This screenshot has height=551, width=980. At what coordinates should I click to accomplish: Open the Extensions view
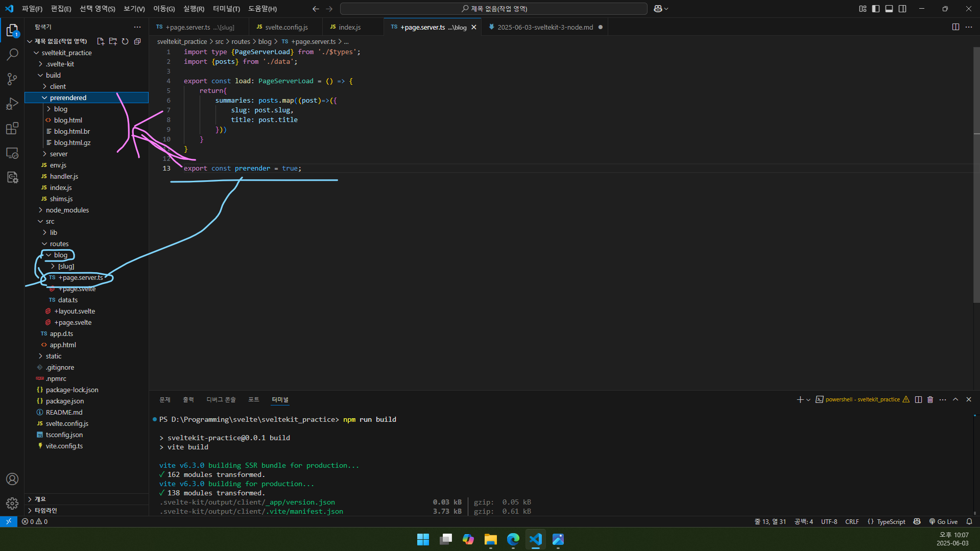click(x=12, y=128)
